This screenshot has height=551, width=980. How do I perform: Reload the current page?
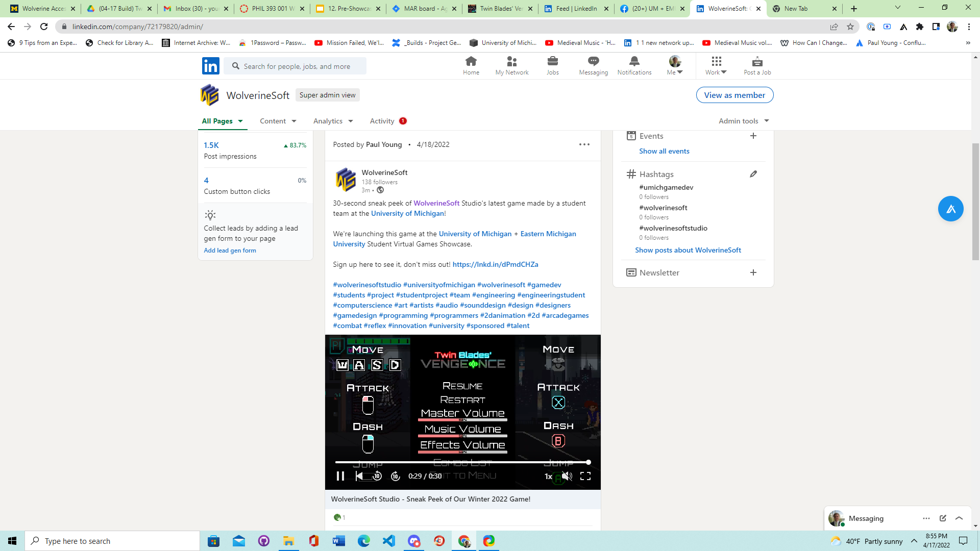[x=44, y=27]
